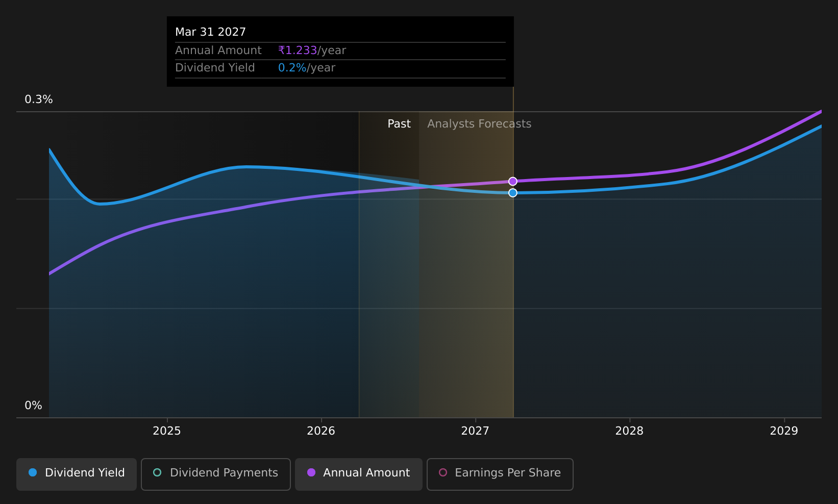Select the purple data point at Mar 2027
Screen dimensions: 838x504
click(513, 182)
